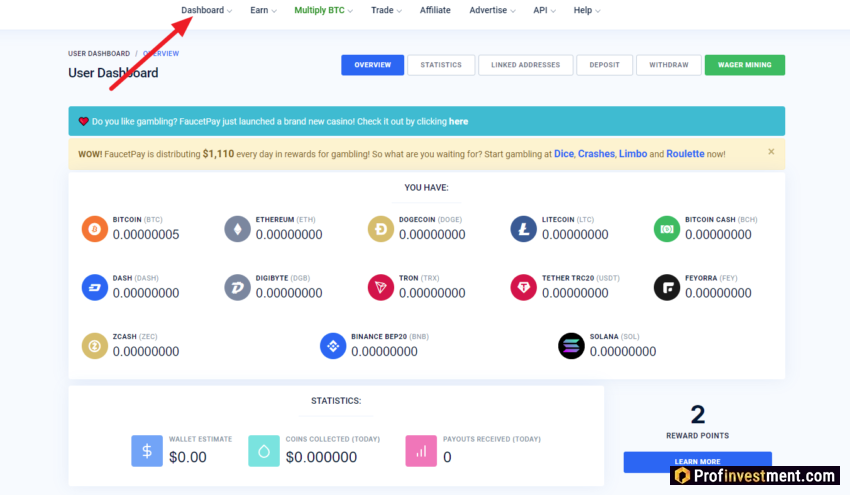Click the Dogecoin (DOGE) coin icon
The image size is (850, 495).
(x=381, y=229)
